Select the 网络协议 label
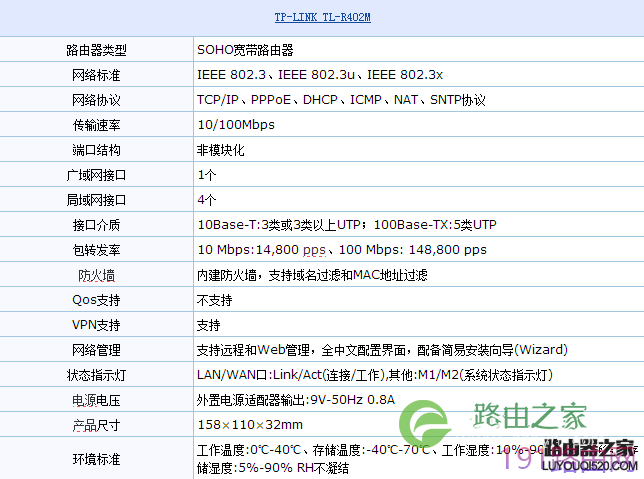Image resolution: width=644 pixels, height=479 pixels. pos(96,100)
